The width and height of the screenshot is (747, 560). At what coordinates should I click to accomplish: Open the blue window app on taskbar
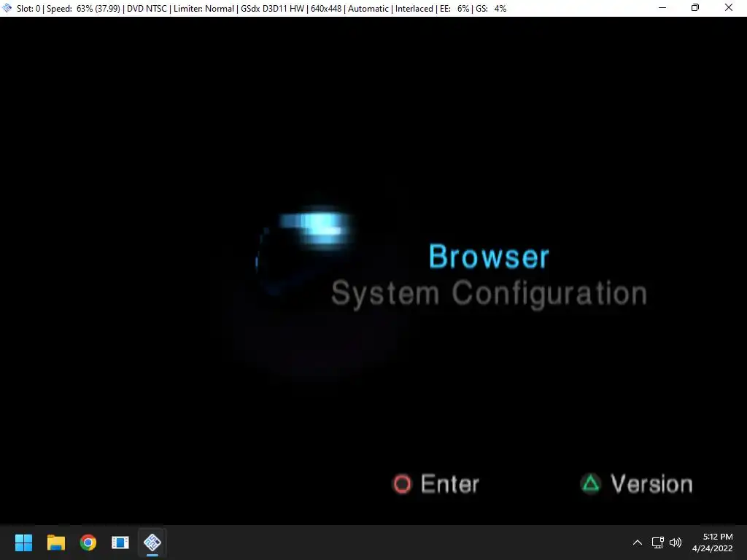pyautogui.click(x=120, y=542)
